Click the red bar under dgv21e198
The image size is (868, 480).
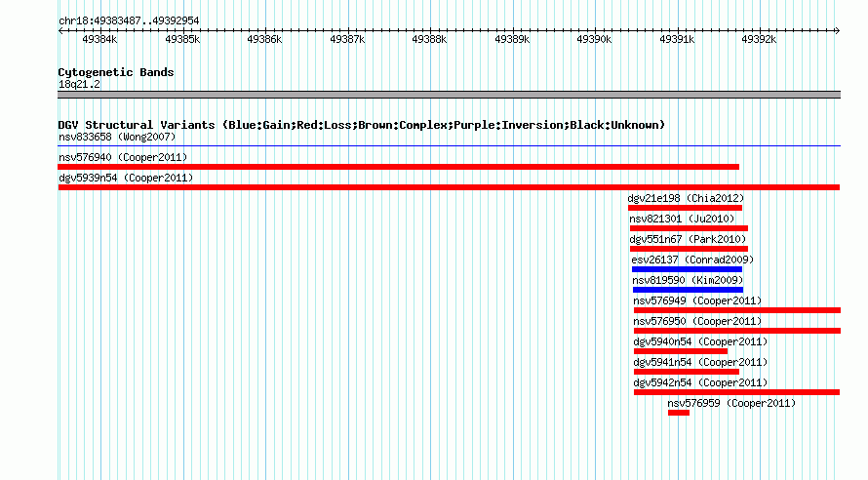[686, 208]
